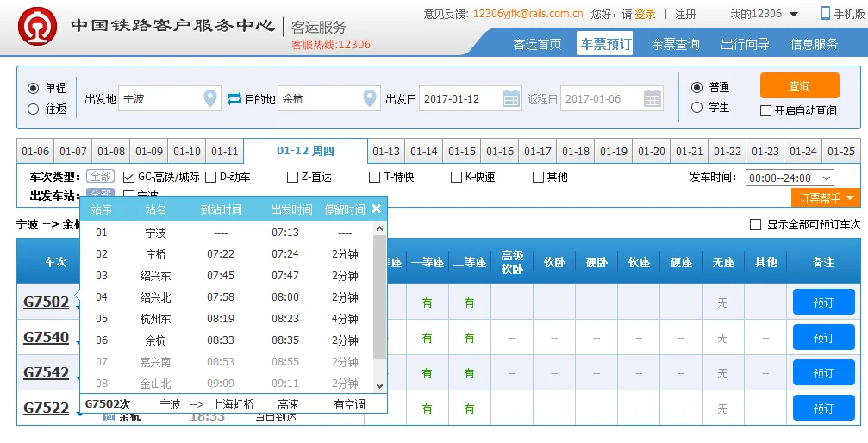868x443 pixels.
Task: Open the 我的12306 account dropdown
Action: [765, 14]
